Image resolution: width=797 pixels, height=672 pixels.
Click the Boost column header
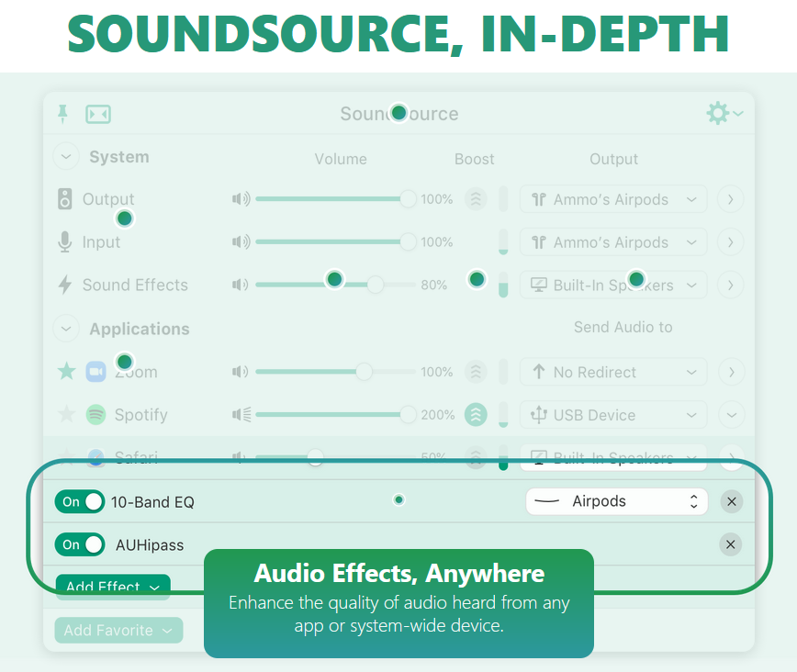tap(474, 159)
